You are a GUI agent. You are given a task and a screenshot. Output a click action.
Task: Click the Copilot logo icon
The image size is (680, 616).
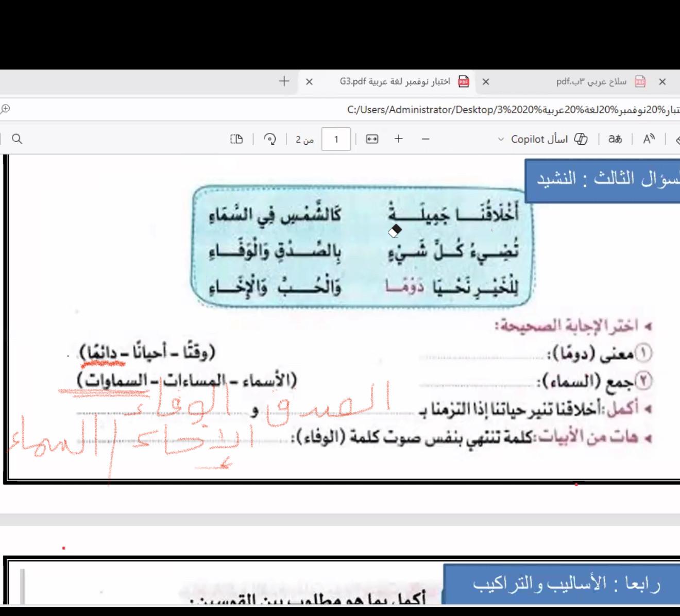581,139
